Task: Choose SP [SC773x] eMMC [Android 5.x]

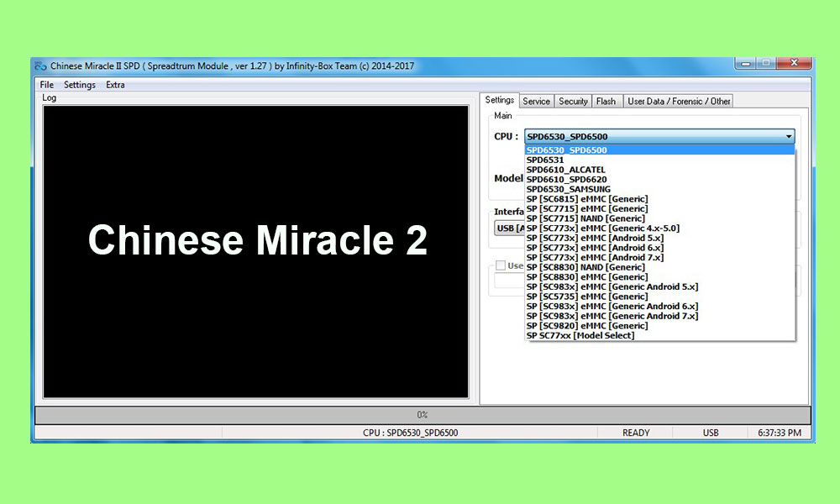Action: point(659,238)
